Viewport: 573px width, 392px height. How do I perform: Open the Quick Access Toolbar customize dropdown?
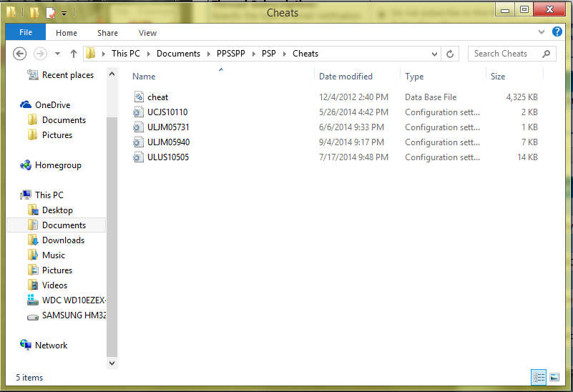(x=64, y=13)
